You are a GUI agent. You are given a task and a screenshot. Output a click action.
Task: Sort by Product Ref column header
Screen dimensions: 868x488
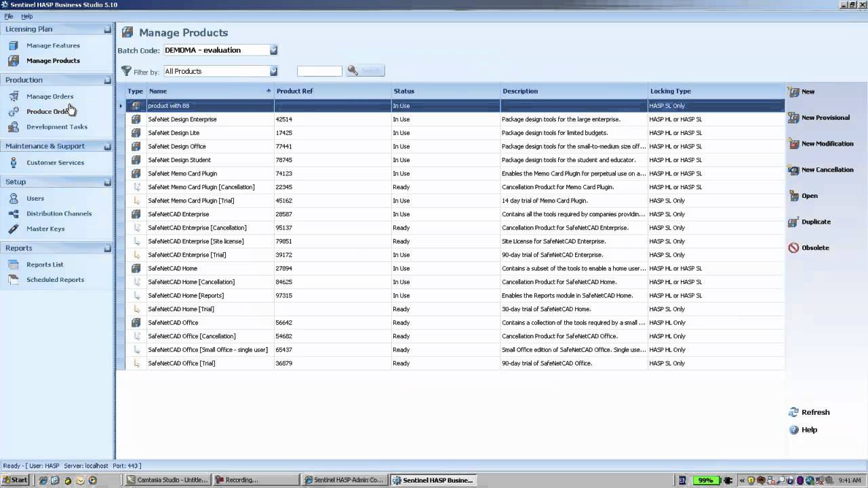(x=333, y=91)
